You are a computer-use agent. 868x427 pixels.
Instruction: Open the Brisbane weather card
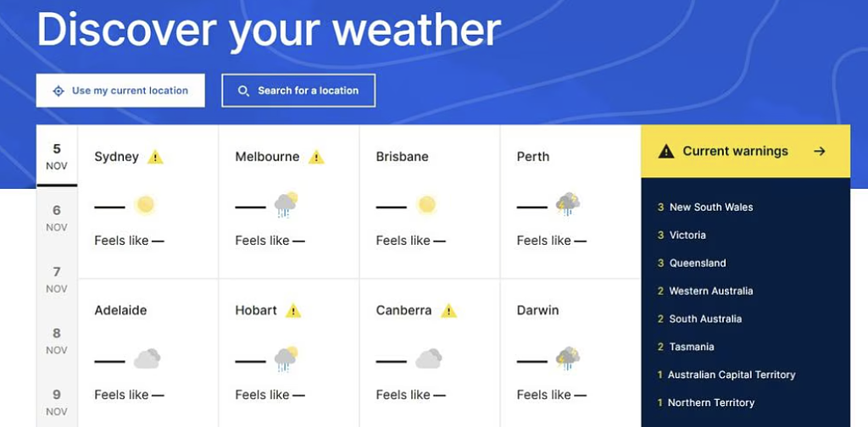click(x=430, y=202)
